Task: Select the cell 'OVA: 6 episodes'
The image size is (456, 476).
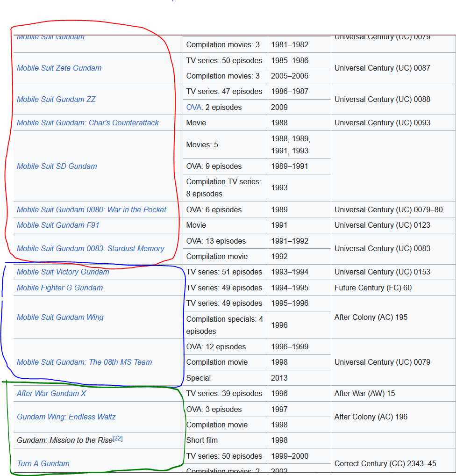Action: point(225,209)
